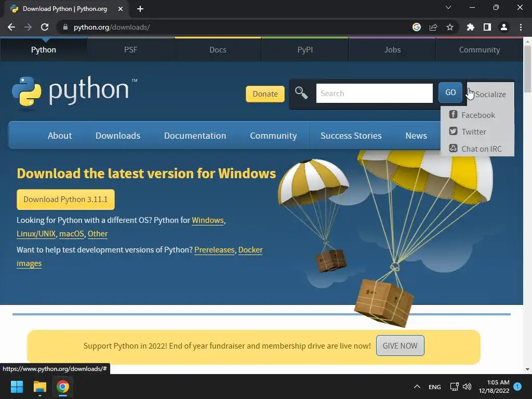This screenshot has height=399, width=532.
Task: Open the Docker images link
Action: (x=250, y=250)
